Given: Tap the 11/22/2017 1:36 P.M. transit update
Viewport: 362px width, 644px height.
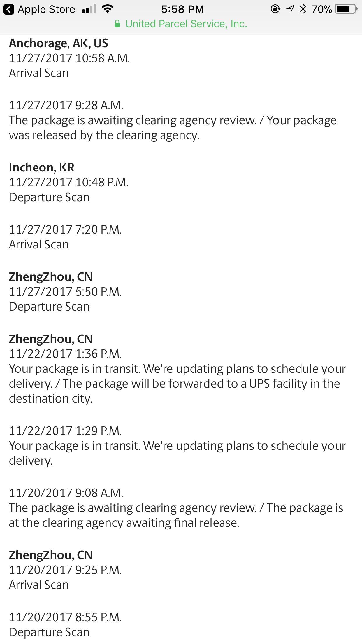Looking at the screenshot, I should point(177,376).
